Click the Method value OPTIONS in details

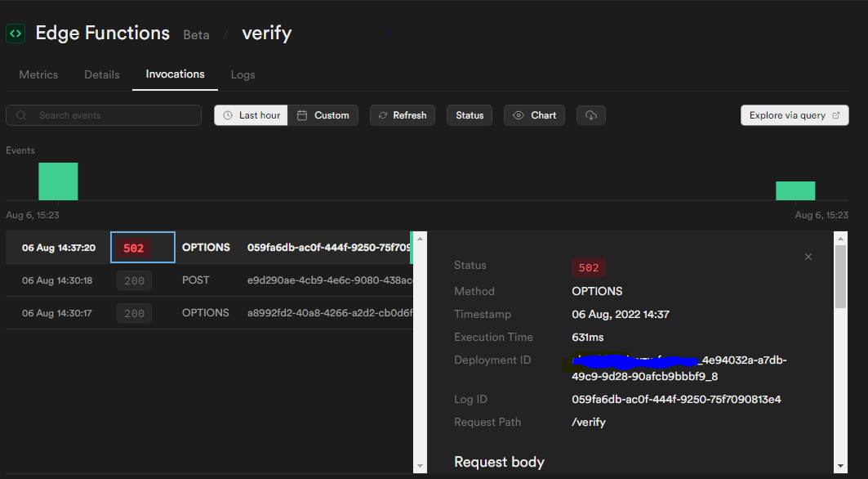click(597, 291)
